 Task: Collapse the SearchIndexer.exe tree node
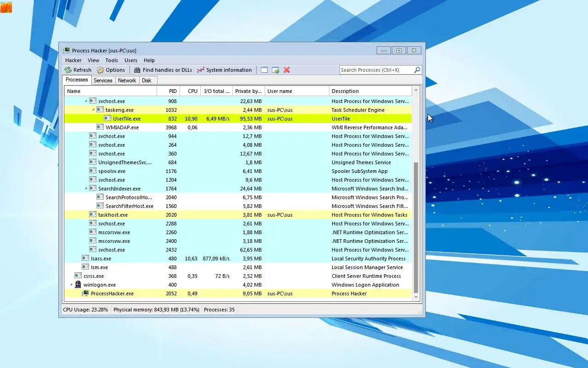[x=86, y=189]
